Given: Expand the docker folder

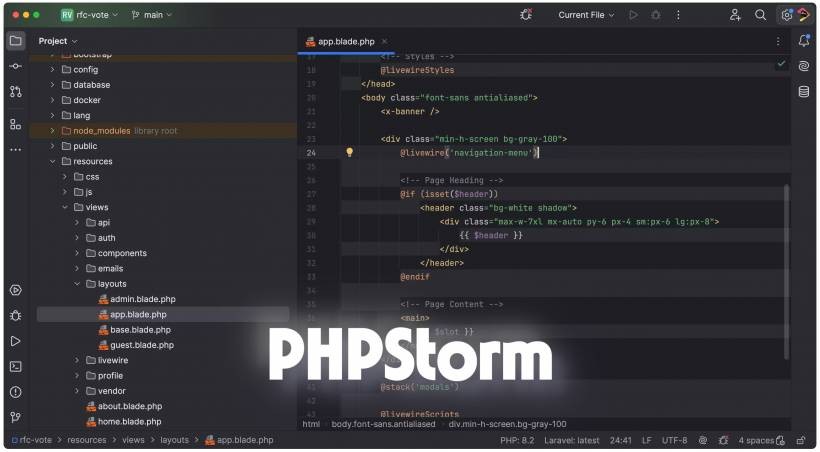Looking at the screenshot, I should tap(52, 99).
